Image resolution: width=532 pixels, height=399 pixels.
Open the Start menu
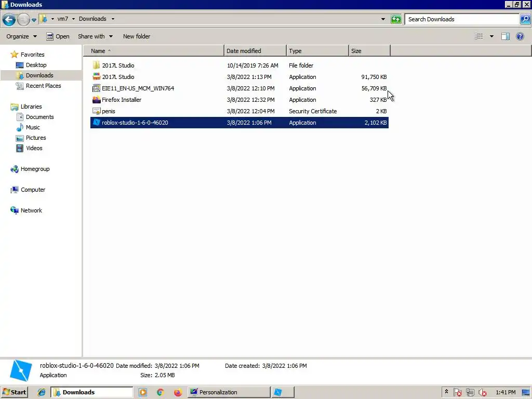click(14, 392)
